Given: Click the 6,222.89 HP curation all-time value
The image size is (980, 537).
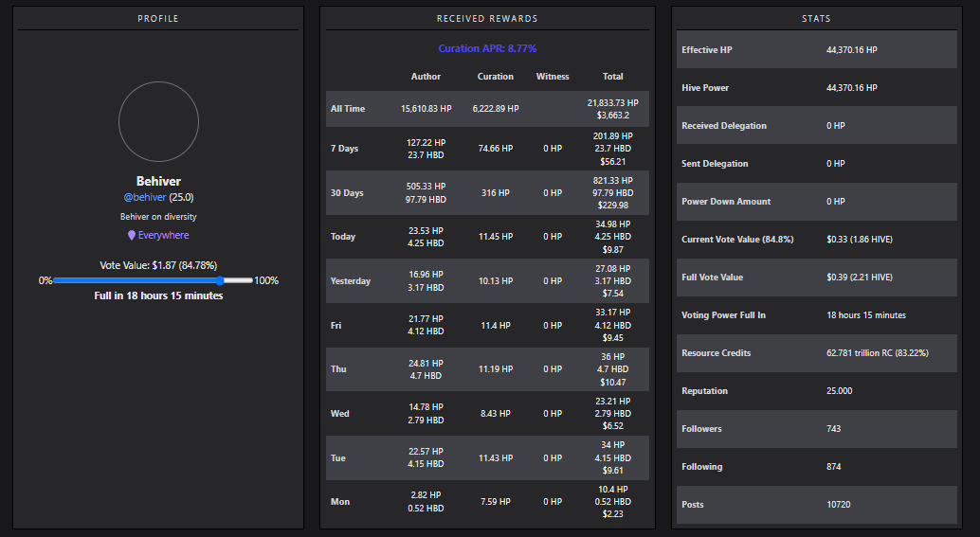Looking at the screenshot, I should pos(496,109).
